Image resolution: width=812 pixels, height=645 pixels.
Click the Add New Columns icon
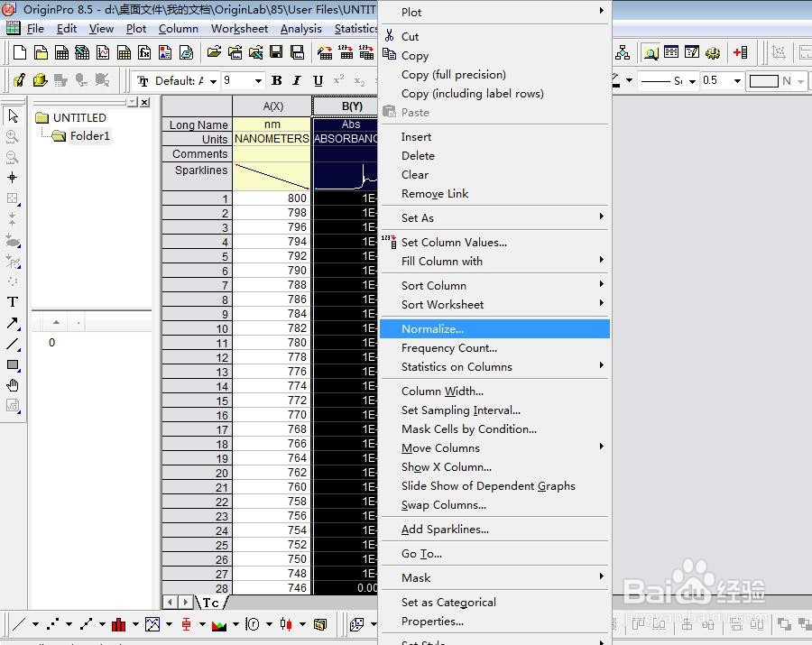(741, 52)
